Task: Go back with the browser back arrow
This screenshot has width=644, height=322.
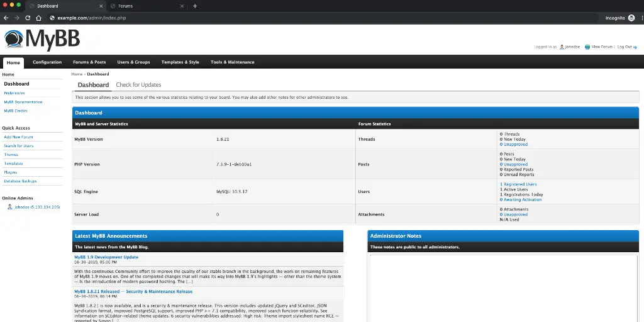Action: (x=6, y=18)
